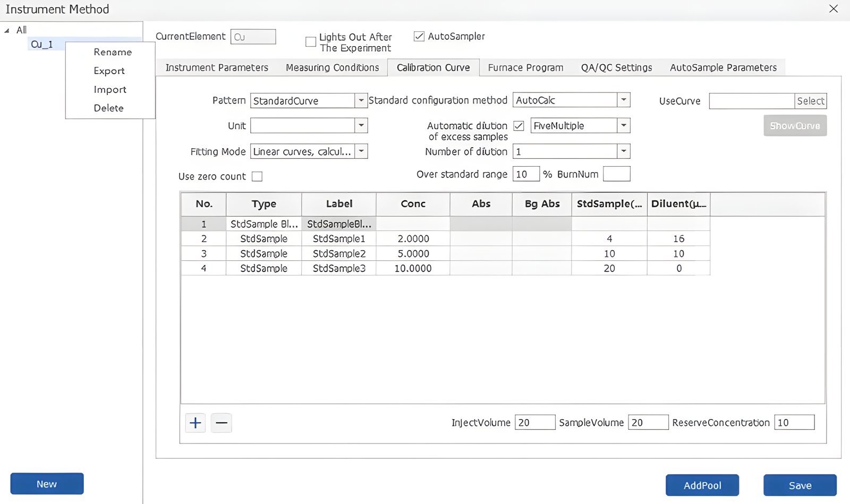Click the UseCurve text field
Screen dimensions: 850x504
coord(752,101)
